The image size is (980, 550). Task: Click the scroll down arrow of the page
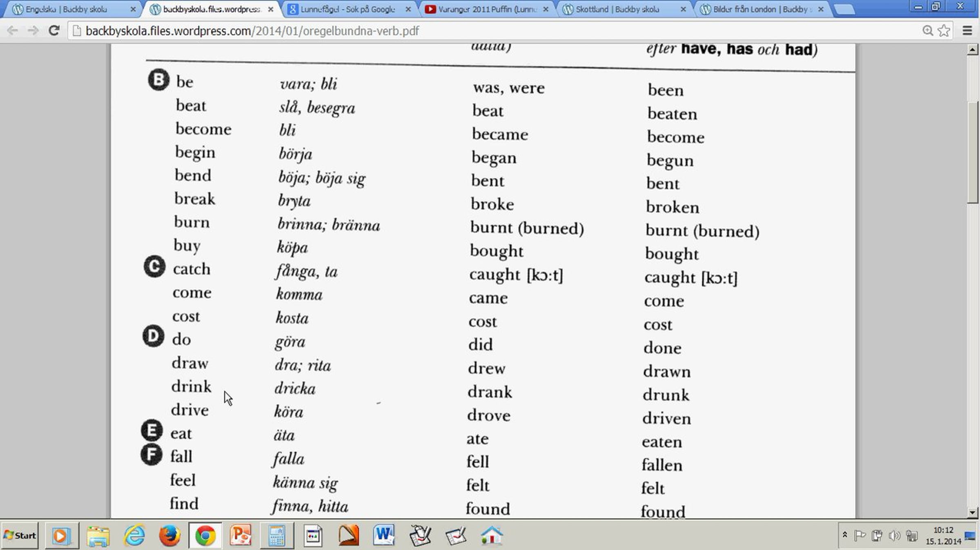[972, 512]
